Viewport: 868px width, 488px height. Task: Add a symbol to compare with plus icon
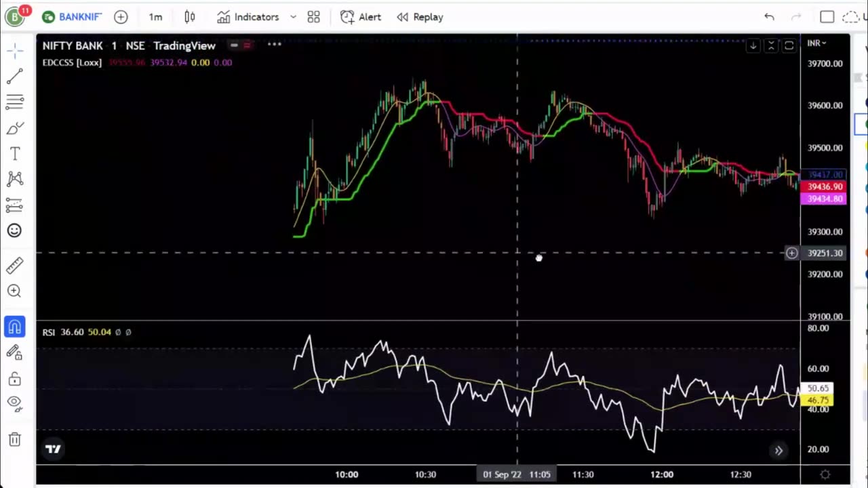[x=121, y=17]
